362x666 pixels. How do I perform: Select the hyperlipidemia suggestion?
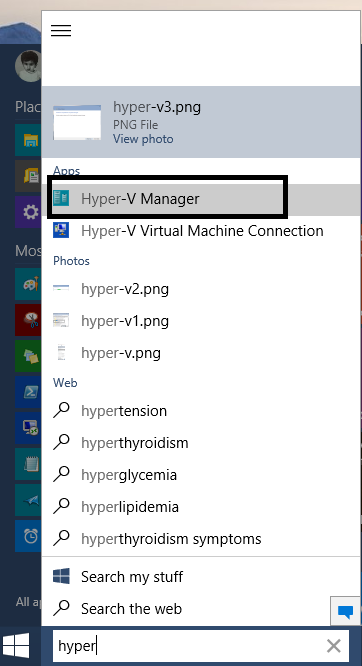click(x=201, y=507)
